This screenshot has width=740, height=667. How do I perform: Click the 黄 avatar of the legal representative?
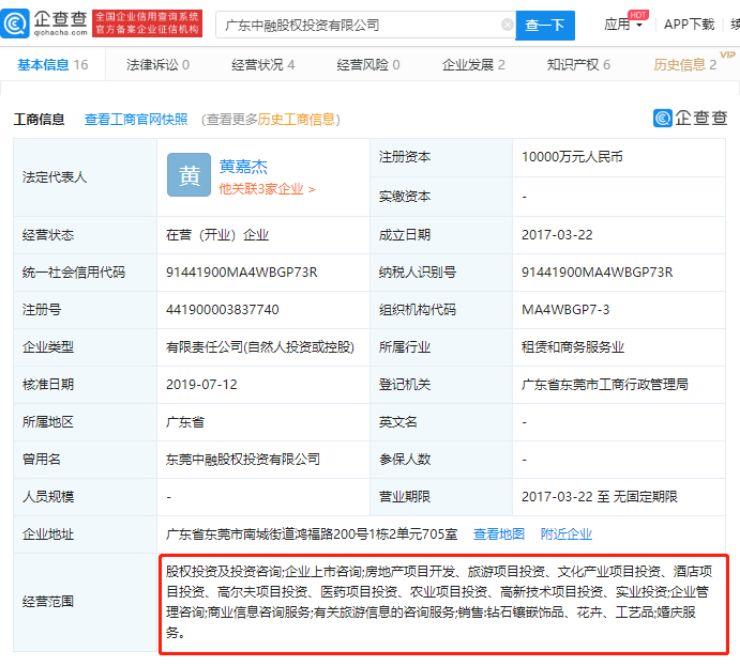(x=187, y=176)
